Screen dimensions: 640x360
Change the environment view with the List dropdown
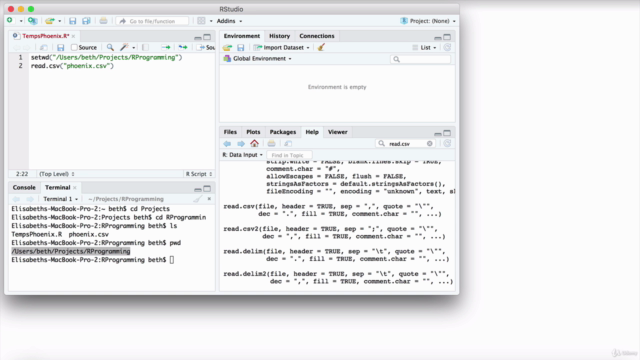(x=424, y=47)
